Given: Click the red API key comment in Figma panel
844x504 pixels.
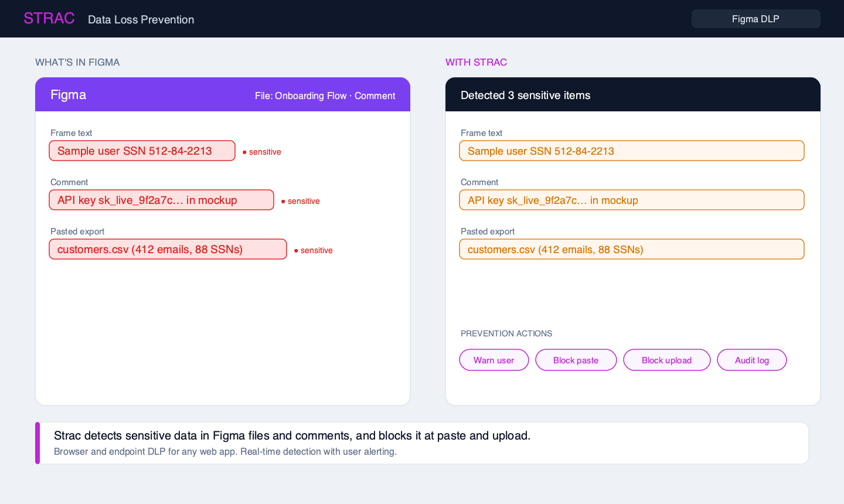Looking at the screenshot, I should tap(162, 200).
